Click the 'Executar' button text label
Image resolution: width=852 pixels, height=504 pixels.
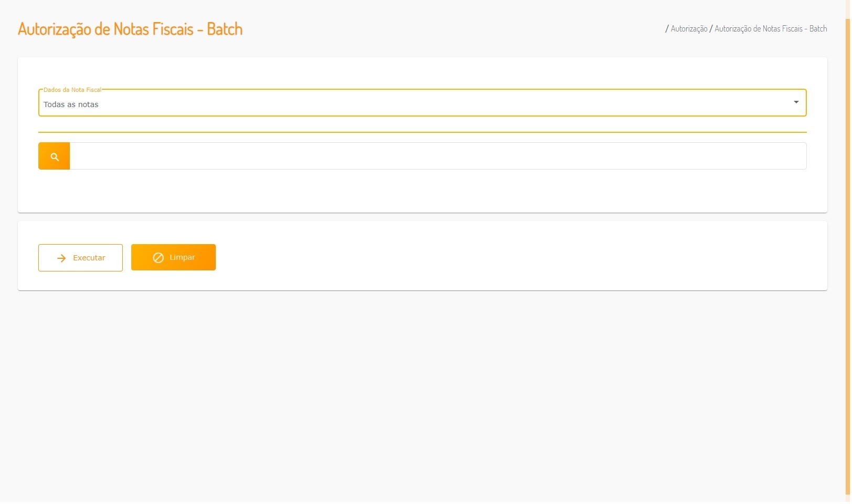point(89,258)
